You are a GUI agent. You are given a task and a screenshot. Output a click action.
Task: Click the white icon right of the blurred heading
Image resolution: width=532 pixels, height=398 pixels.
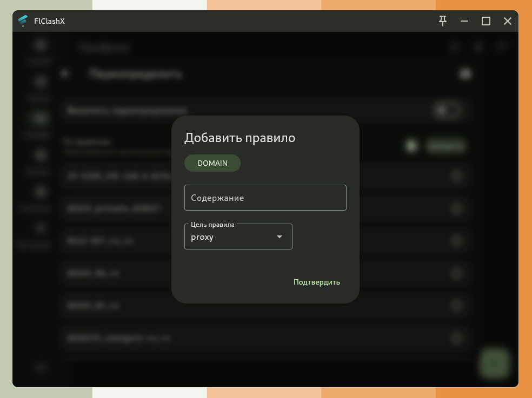pyautogui.click(x=465, y=73)
